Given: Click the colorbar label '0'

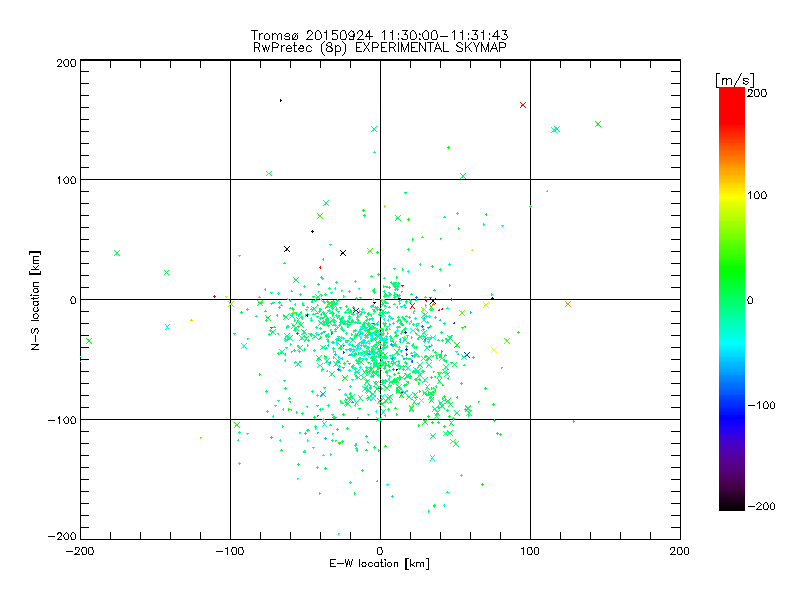Looking at the screenshot, I should [x=750, y=300].
